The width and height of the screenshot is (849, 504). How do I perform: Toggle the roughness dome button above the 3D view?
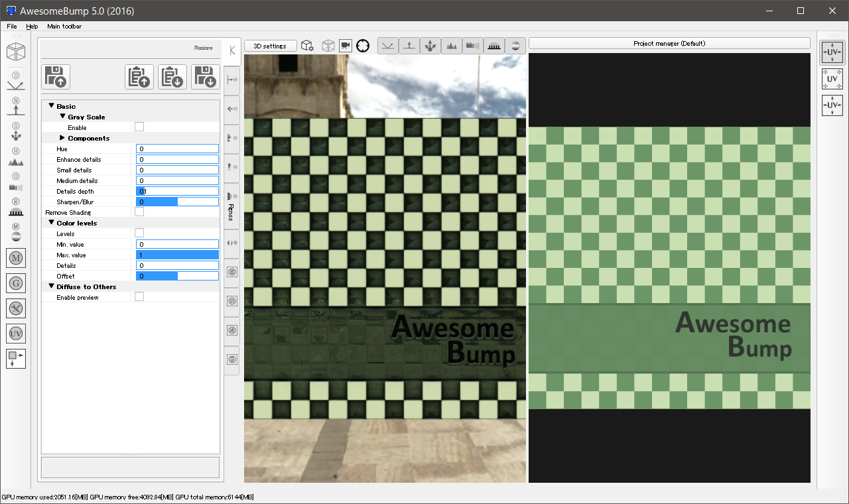point(494,45)
